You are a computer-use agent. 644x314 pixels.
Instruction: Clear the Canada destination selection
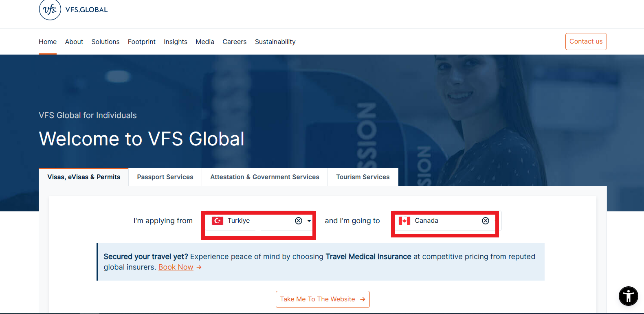click(x=486, y=221)
